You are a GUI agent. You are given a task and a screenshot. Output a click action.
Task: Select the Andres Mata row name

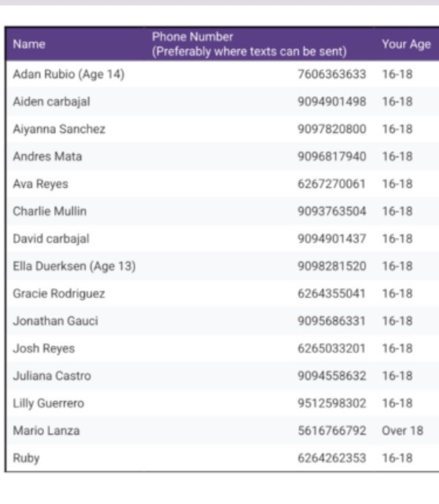coord(47,156)
